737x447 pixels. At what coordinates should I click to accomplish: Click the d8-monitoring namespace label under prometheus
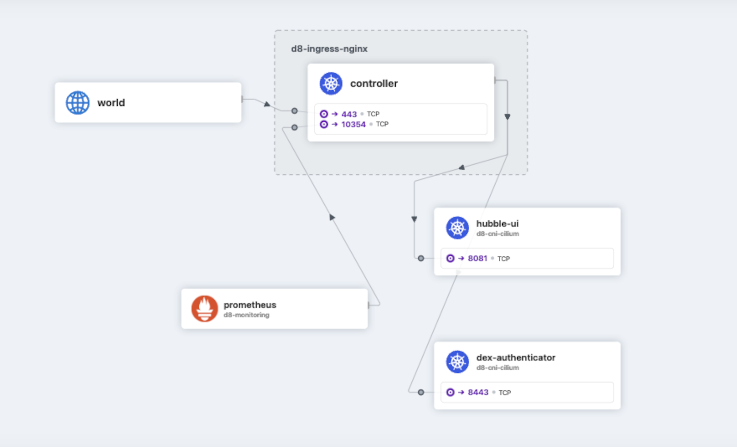point(246,315)
